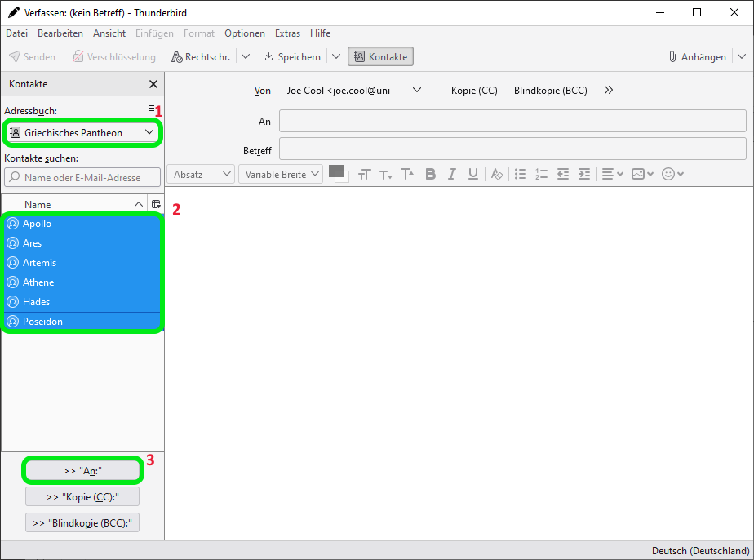
Task: Open the emoji smiley picker
Action: click(x=672, y=174)
